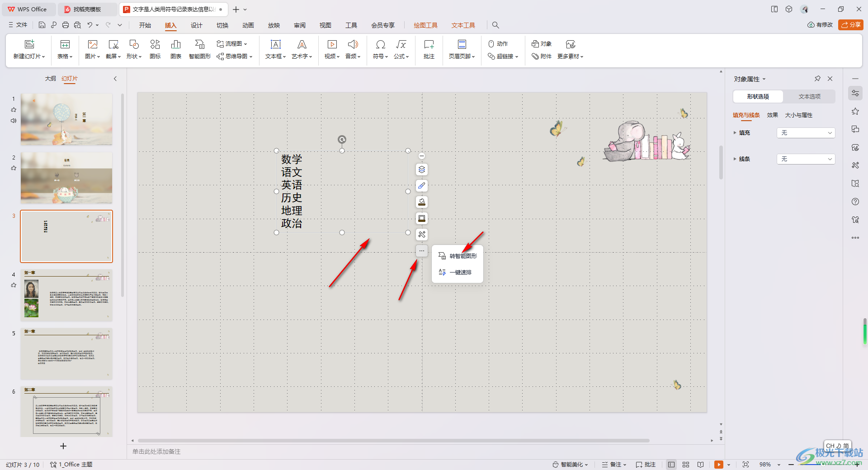Click the Share button
Viewport: 868px width, 470px height.
[x=850, y=25]
